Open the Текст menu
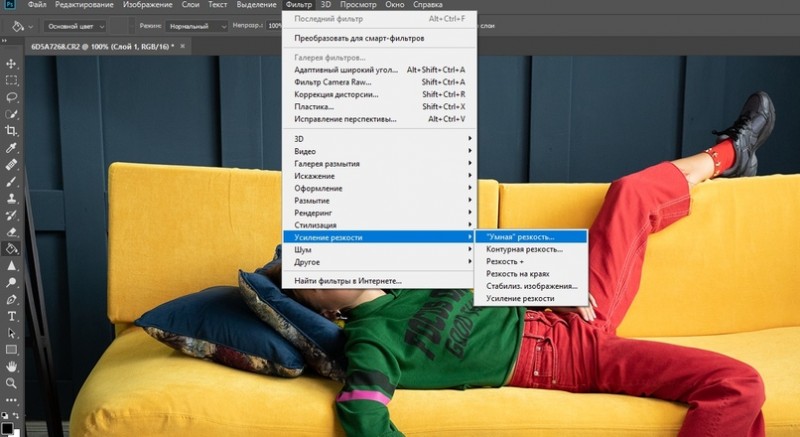 coord(218,5)
